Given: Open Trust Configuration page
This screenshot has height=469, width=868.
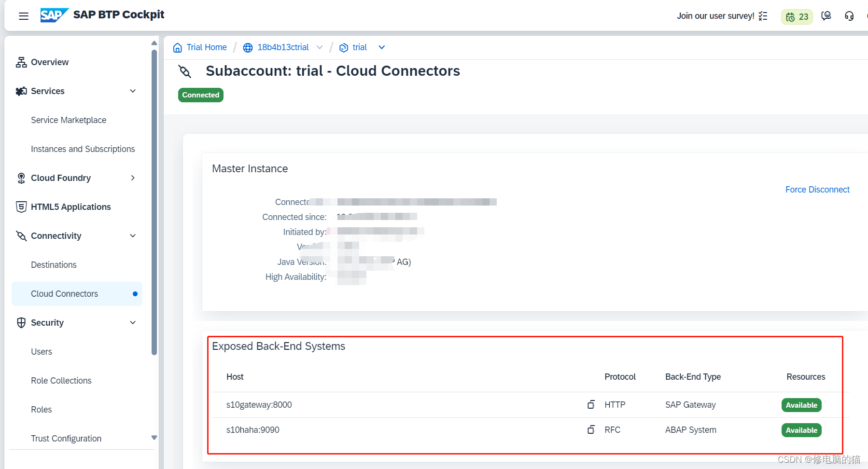Looking at the screenshot, I should pos(66,439).
